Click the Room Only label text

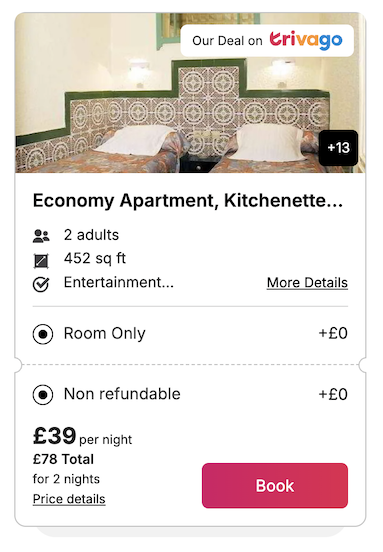click(x=105, y=334)
